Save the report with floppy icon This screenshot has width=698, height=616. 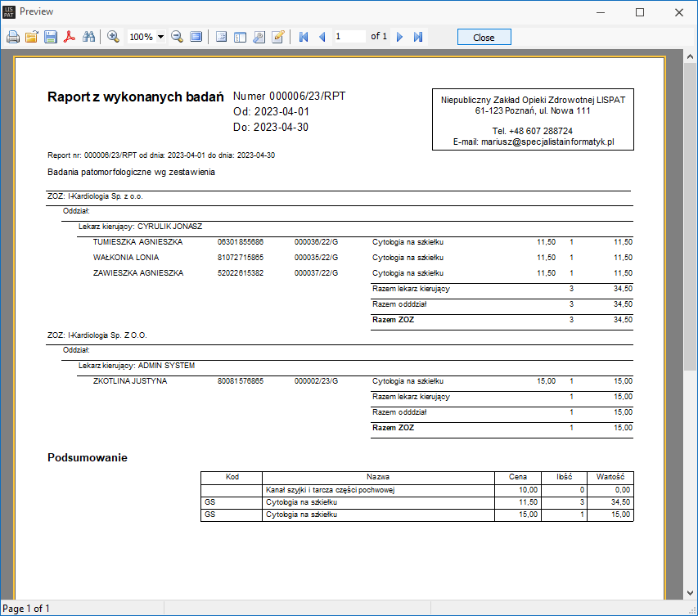click(51, 37)
